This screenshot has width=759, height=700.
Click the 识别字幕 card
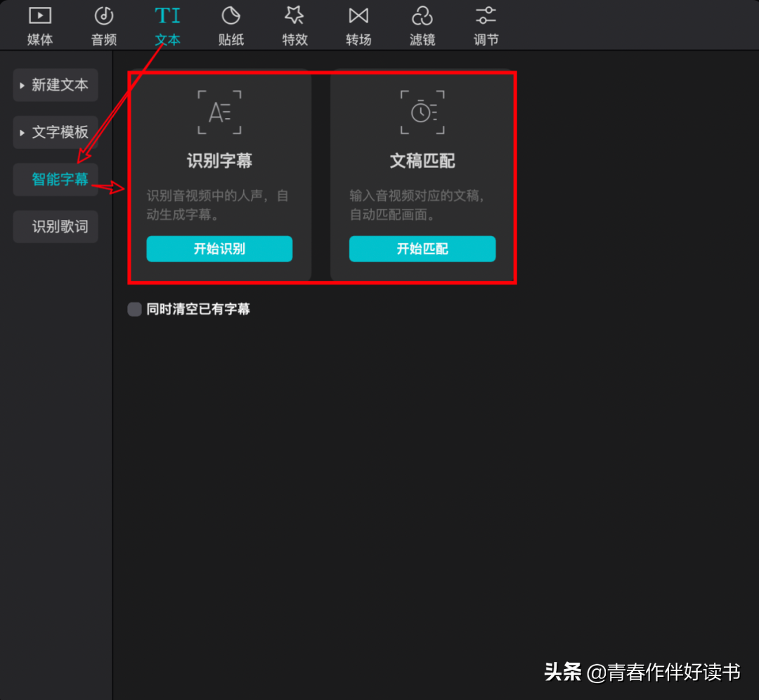[x=219, y=176]
